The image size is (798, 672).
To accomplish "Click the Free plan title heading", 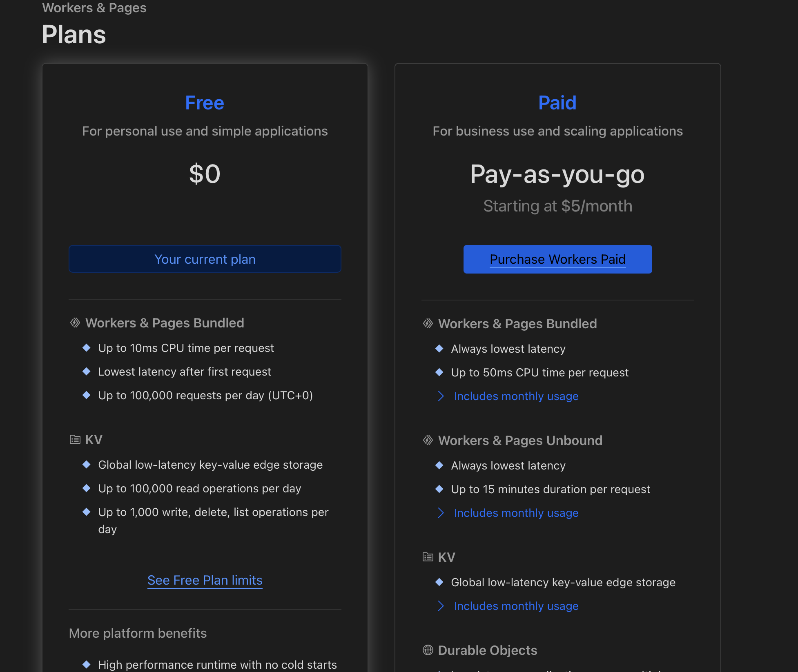I will pos(204,103).
